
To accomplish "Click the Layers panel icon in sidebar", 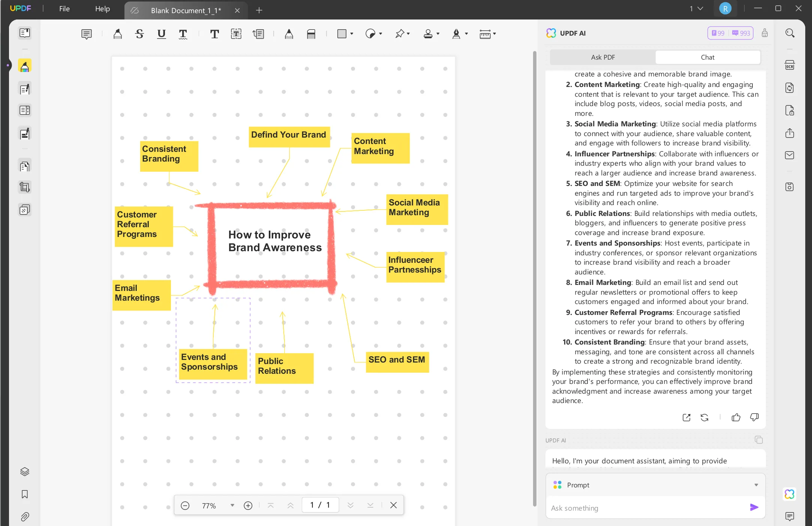I will pos(25,472).
